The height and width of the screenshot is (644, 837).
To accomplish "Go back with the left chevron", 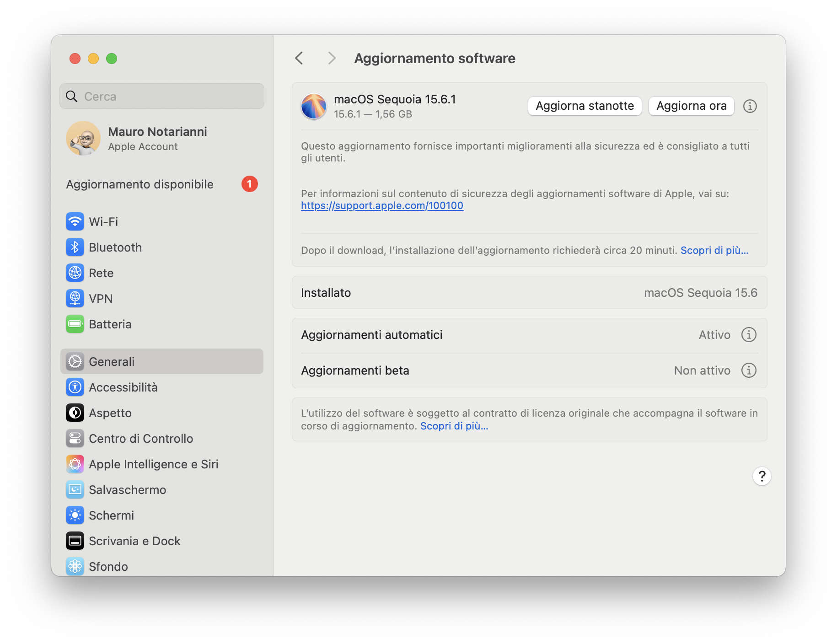I will (x=299, y=59).
